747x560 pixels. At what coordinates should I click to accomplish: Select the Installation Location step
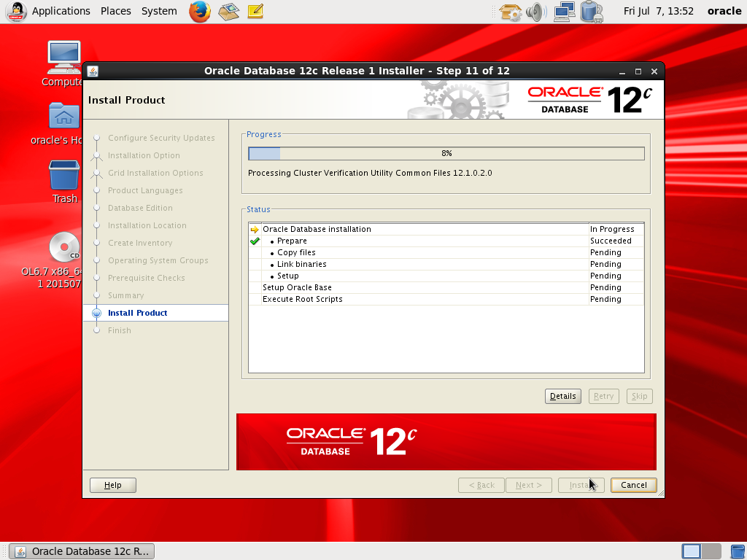147,226
